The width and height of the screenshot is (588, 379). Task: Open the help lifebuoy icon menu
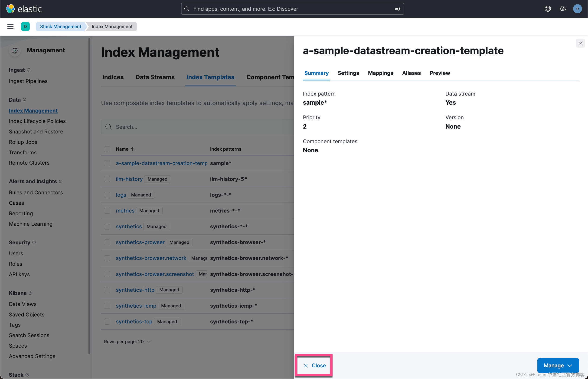pos(547,9)
